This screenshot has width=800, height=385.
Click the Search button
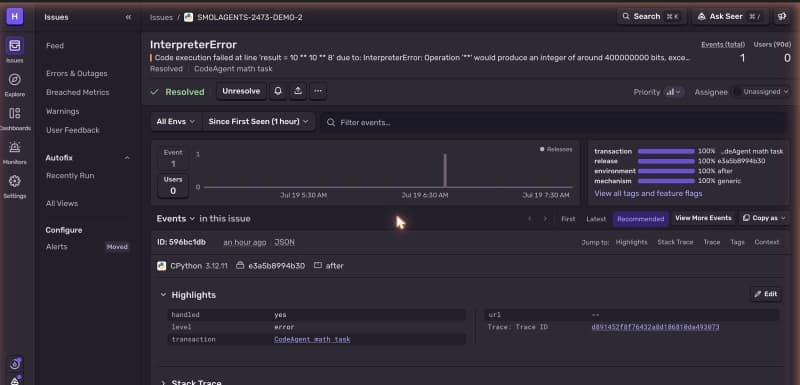(651, 17)
